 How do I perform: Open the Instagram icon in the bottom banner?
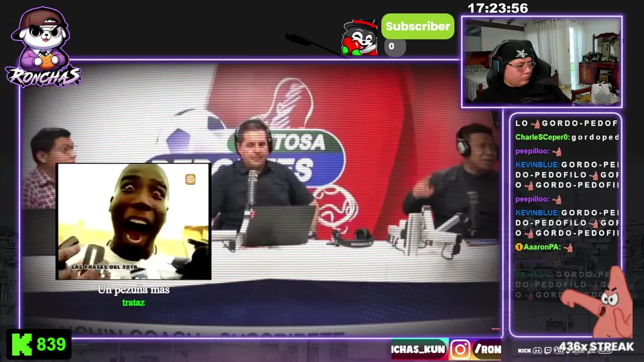460,349
